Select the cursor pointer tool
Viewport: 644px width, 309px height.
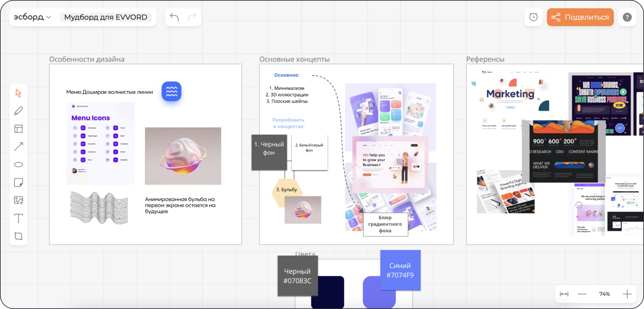18,93
